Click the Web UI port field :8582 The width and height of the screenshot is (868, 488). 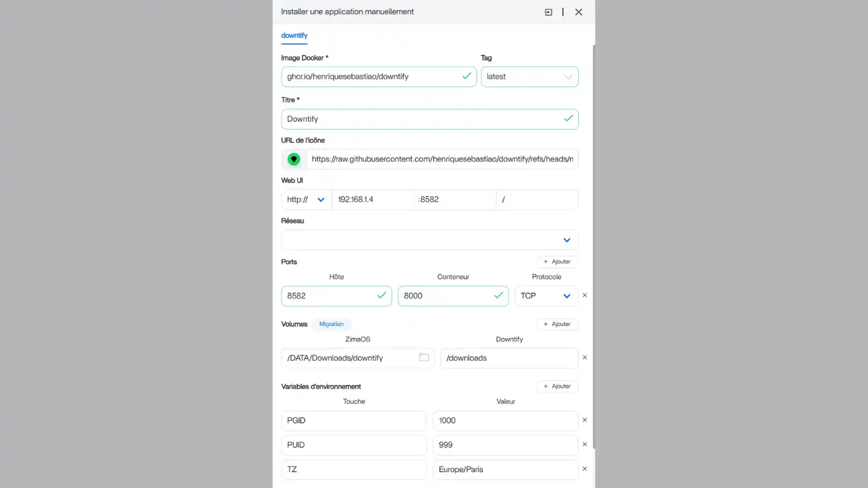coord(454,200)
